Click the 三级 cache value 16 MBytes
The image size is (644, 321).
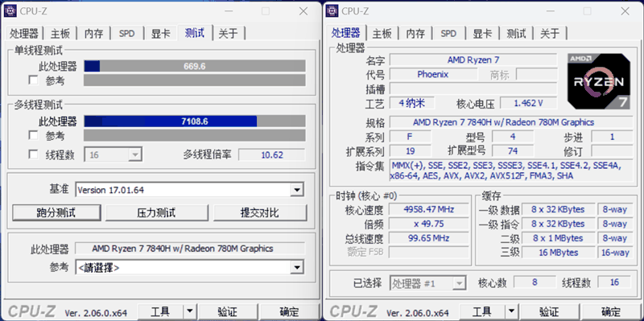(x=558, y=253)
